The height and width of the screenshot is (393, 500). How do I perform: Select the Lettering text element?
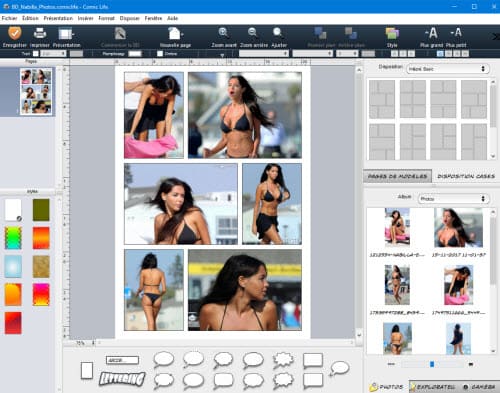[x=122, y=379]
